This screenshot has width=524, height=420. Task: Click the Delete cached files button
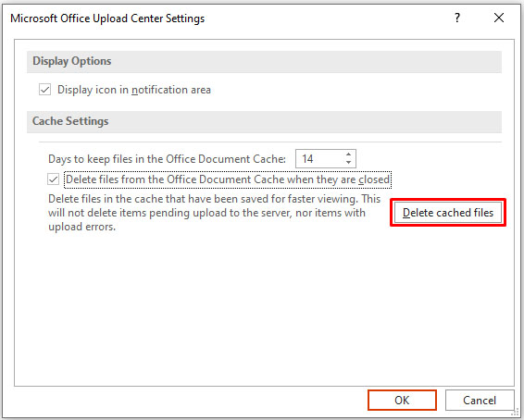(448, 213)
